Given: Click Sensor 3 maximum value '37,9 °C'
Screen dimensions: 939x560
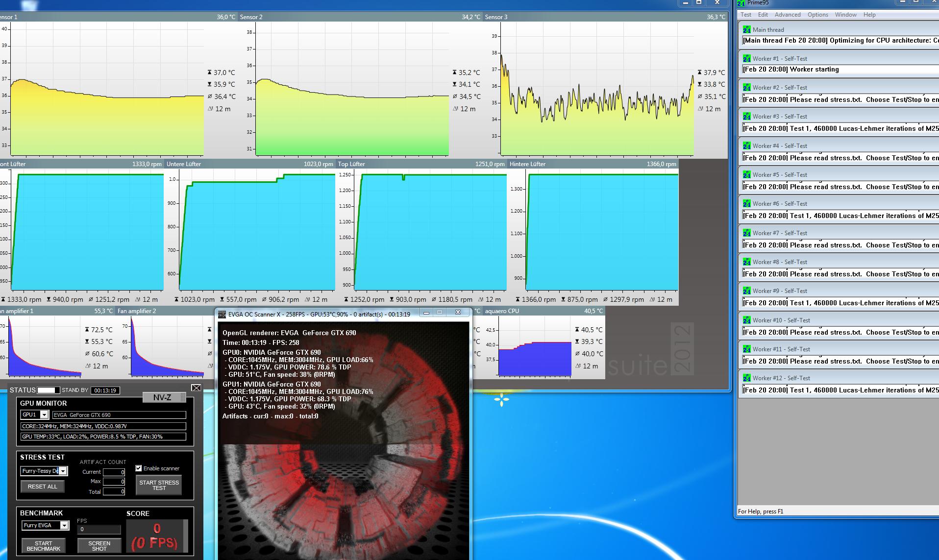Looking at the screenshot, I should 714,73.
